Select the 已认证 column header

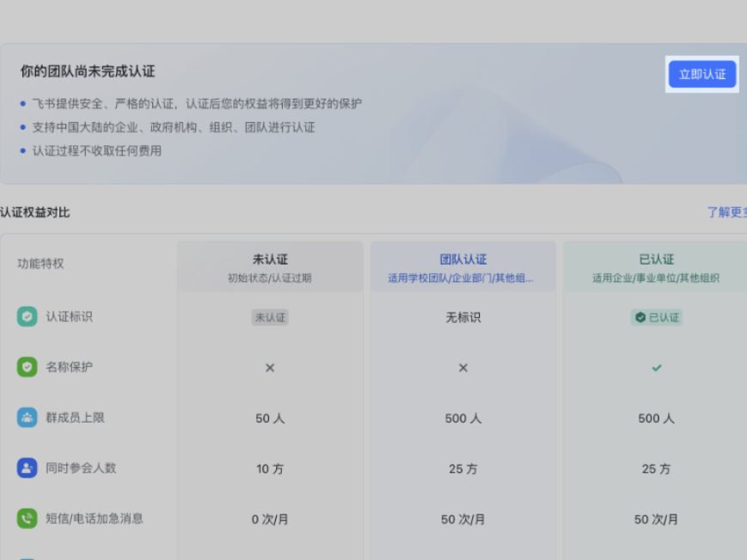[x=656, y=266]
